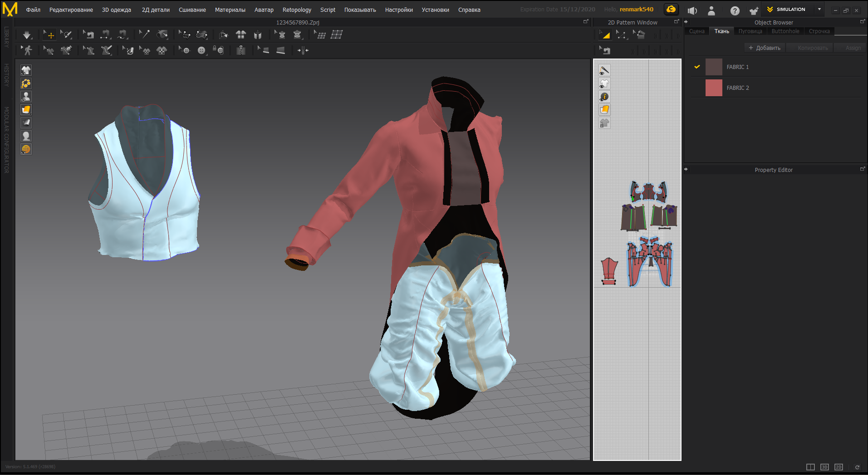
Task: Select the 3D Pen garment tool
Action: pos(66,50)
